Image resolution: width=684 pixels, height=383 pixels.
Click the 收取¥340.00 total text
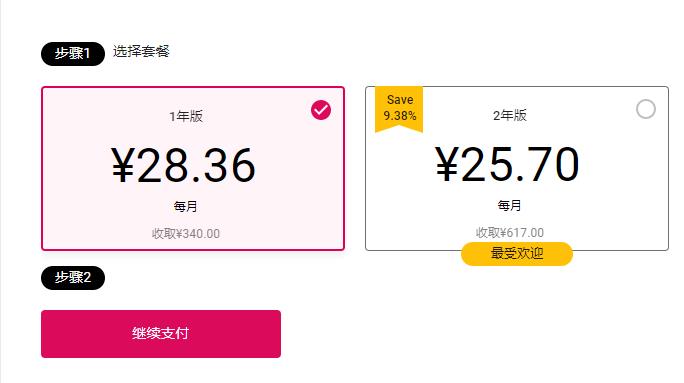point(186,234)
